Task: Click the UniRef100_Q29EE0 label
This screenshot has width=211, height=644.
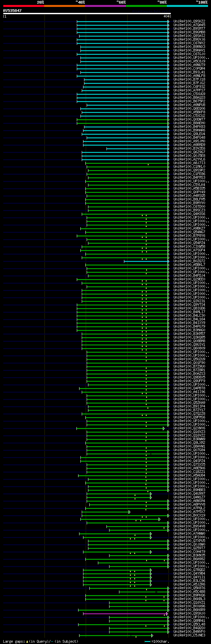Action: coord(189,279)
